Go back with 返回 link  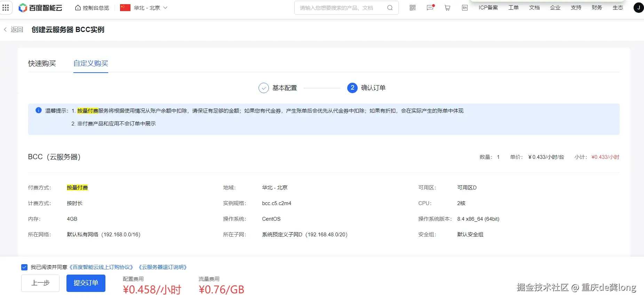pos(14,30)
